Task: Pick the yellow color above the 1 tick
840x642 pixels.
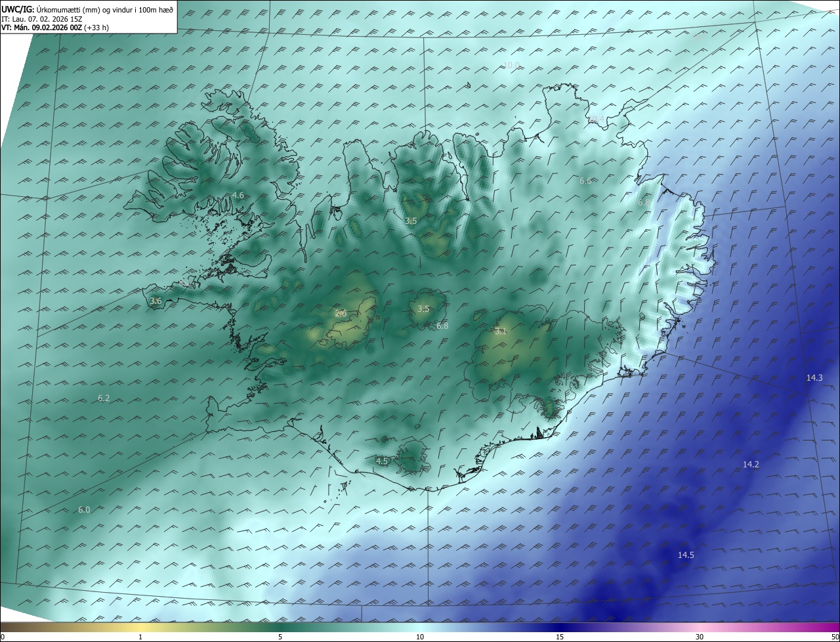Action: coord(140,627)
